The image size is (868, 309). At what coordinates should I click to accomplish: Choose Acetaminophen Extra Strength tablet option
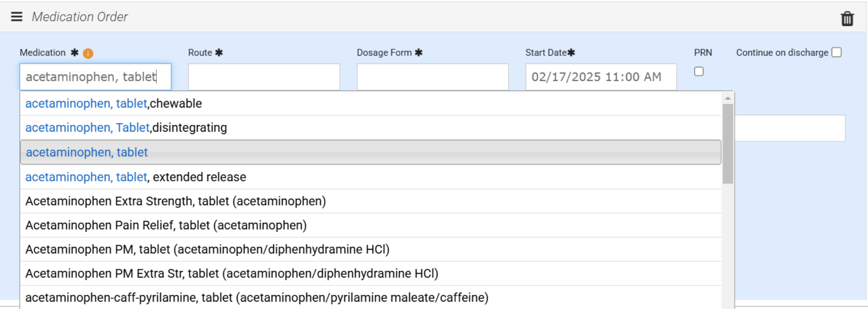coord(176,201)
